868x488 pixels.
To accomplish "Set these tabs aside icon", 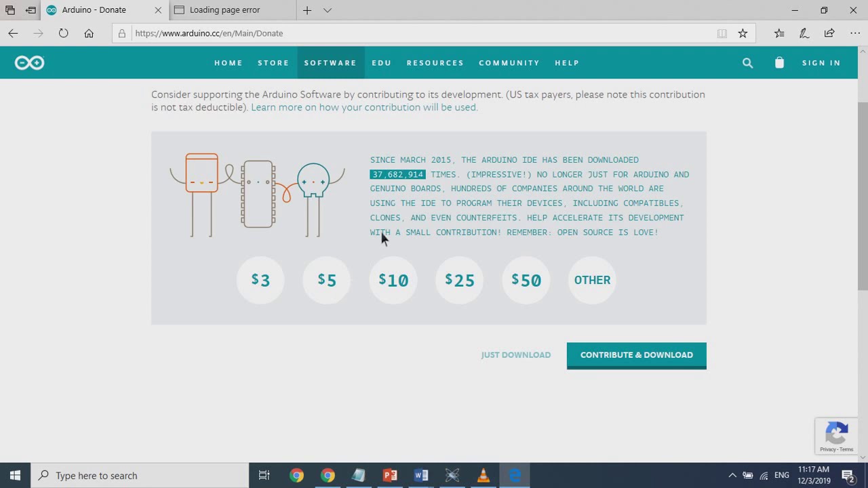I will click(x=31, y=10).
